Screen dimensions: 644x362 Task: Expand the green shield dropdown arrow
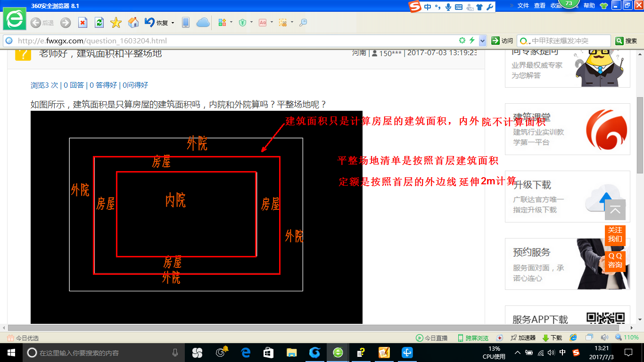[252, 23]
